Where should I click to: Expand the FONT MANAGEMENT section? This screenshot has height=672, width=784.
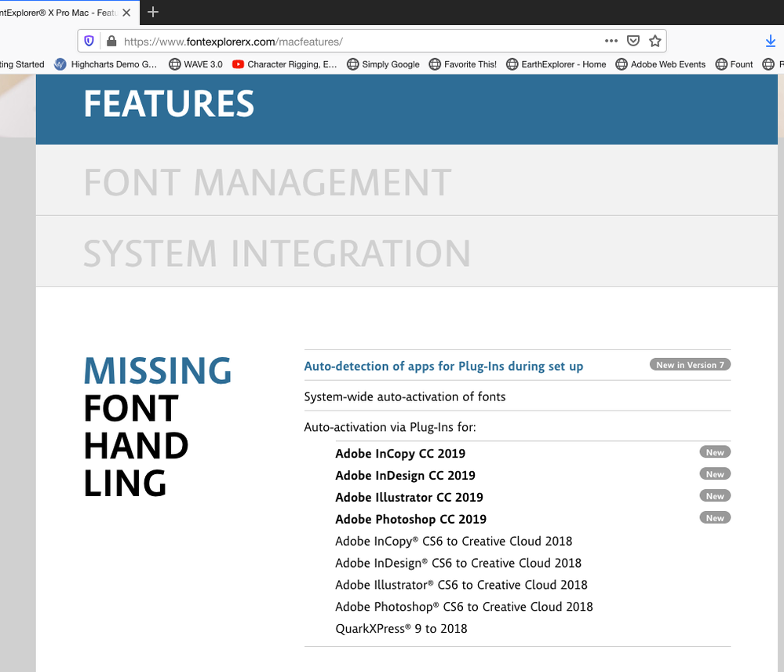point(407,181)
